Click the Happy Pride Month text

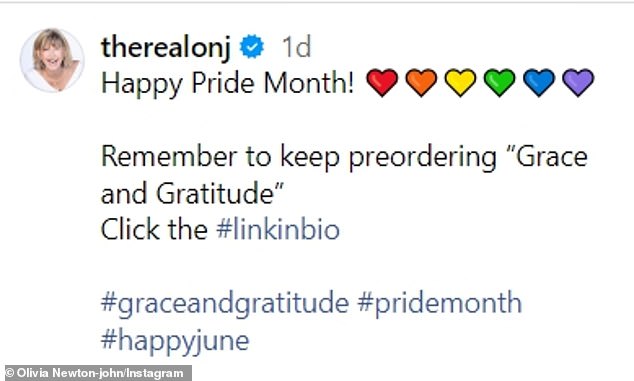point(228,84)
